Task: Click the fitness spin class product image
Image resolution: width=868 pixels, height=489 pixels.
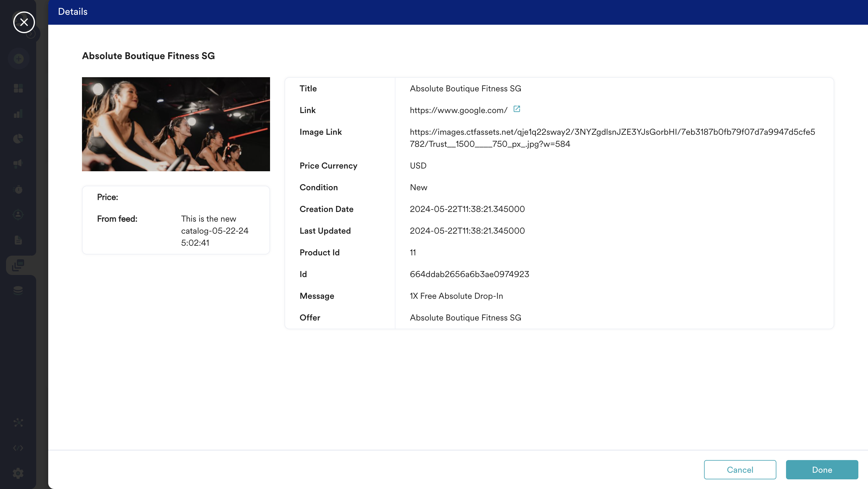Action: [176, 124]
